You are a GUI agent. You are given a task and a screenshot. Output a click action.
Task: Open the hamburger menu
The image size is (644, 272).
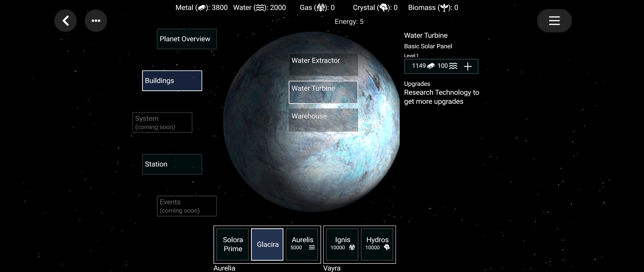pyautogui.click(x=554, y=21)
